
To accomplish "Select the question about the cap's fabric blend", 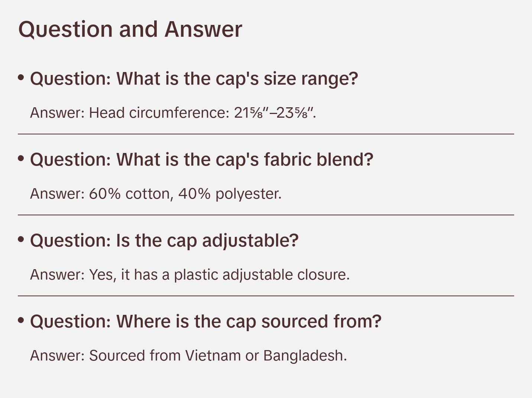I will pyautogui.click(x=201, y=160).
